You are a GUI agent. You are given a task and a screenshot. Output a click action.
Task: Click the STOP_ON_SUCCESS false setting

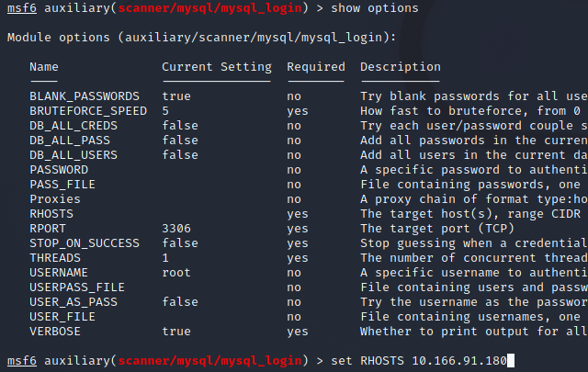pyautogui.click(x=180, y=242)
